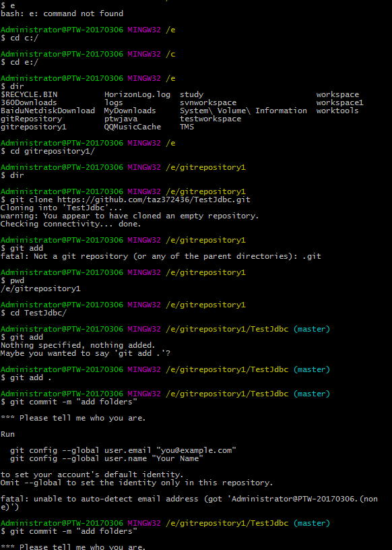This screenshot has height=550, width=392.
Task: Select the 'logs' folder name in listing
Action: (x=114, y=102)
